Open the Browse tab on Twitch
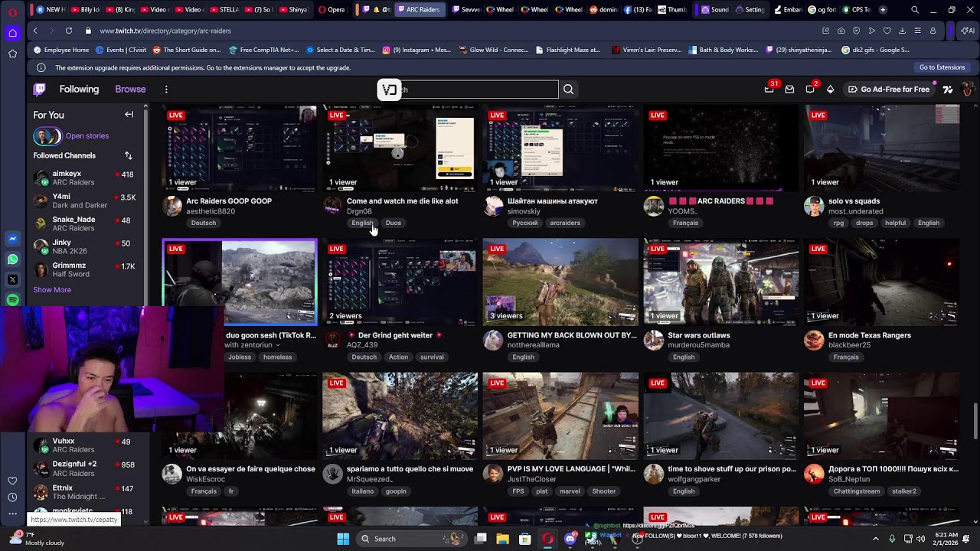Screen dimensions: 980x551 pyautogui.click(x=130, y=90)
